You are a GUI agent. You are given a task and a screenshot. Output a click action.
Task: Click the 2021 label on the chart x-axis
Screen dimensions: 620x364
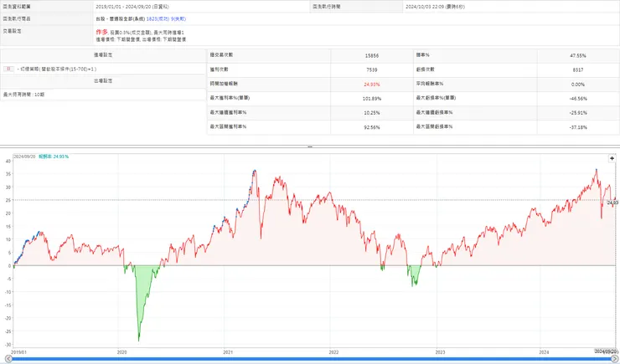228,351
